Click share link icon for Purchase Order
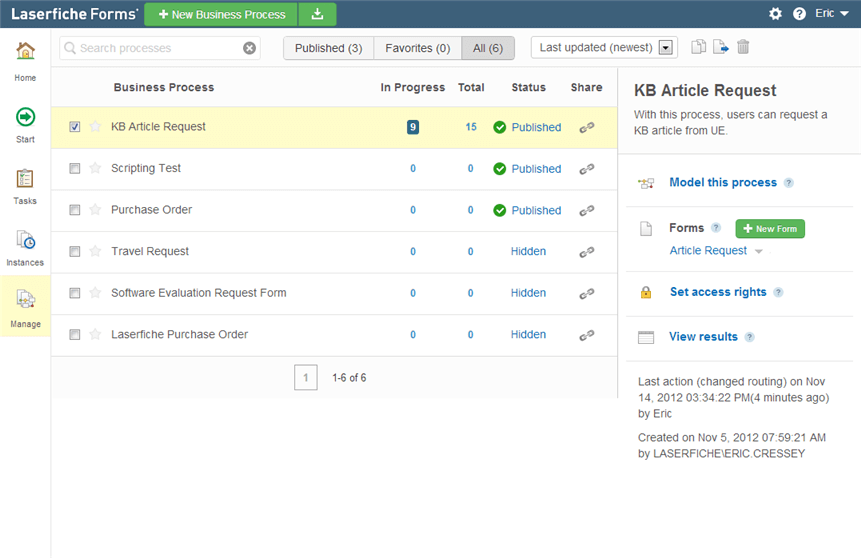This screenshot has width=861, height=558. click(587, 210)
